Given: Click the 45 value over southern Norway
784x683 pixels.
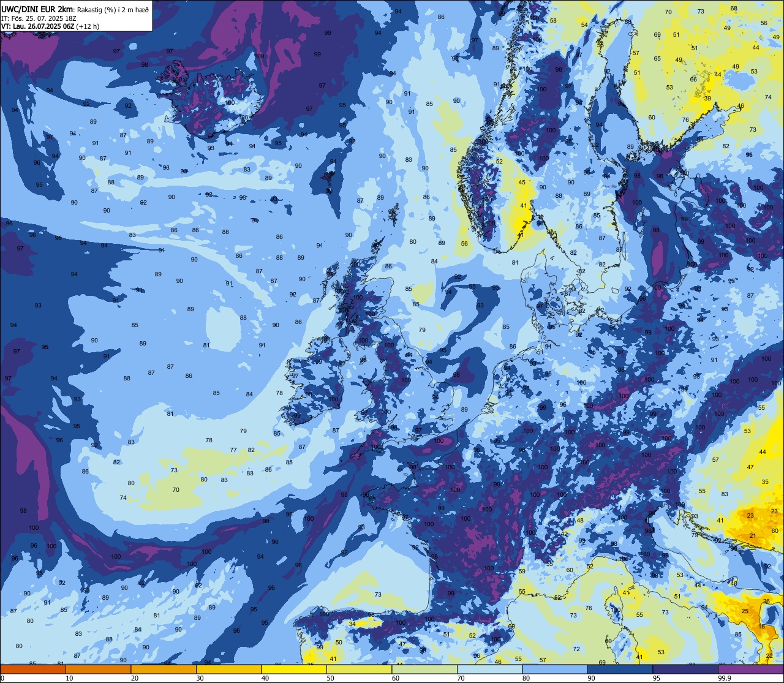Looking at the screenshot, I should coord(522,183).
